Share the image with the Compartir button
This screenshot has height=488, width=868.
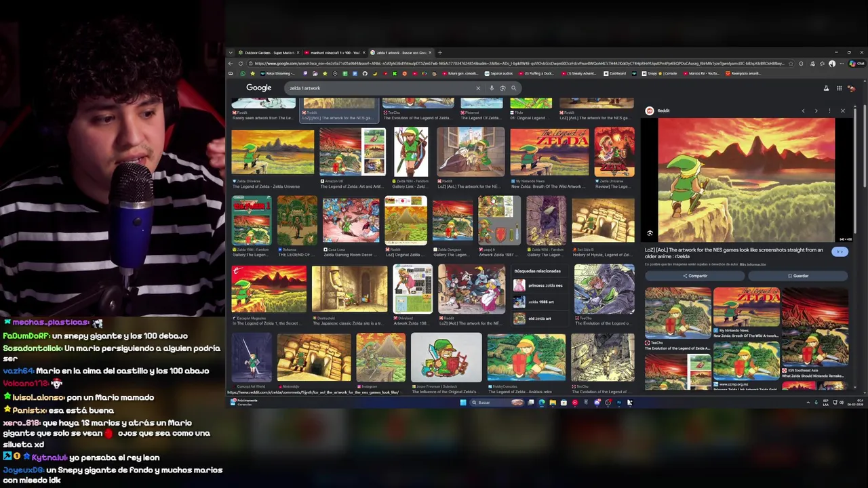[695, 276]
